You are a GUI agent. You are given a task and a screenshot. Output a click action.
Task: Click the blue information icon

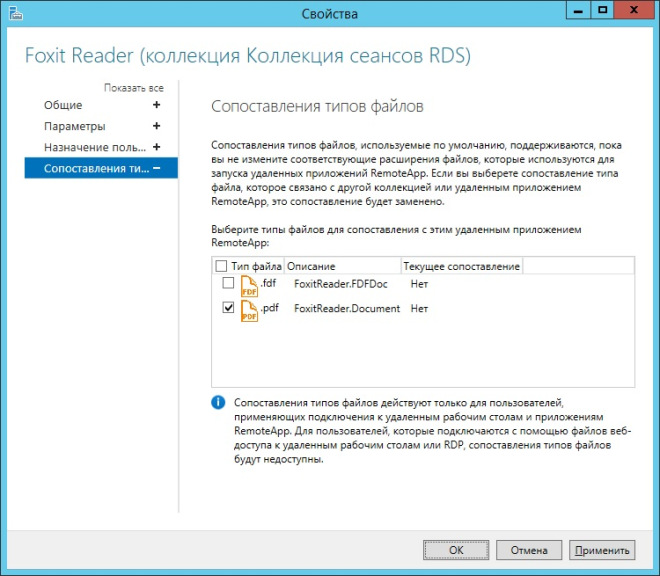coord(218,402)
